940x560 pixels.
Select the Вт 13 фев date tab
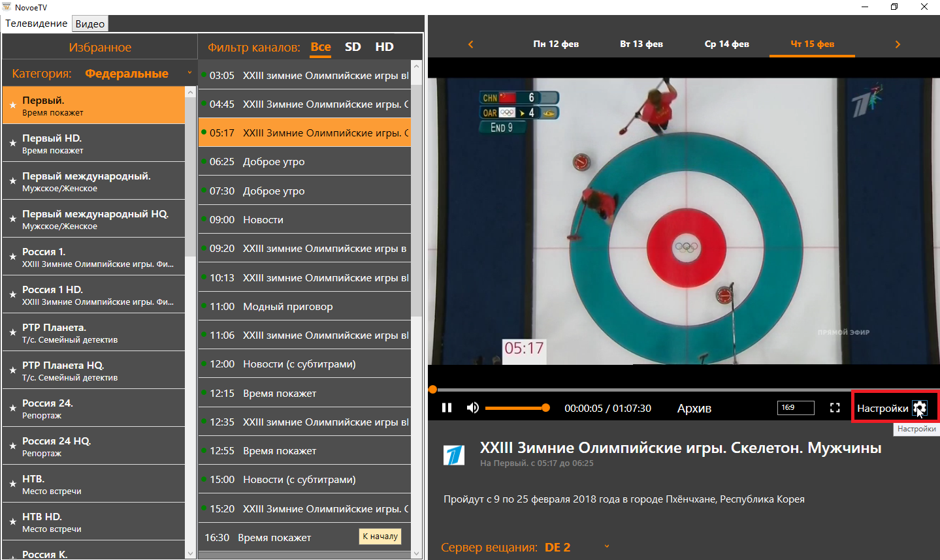point(641,44)
